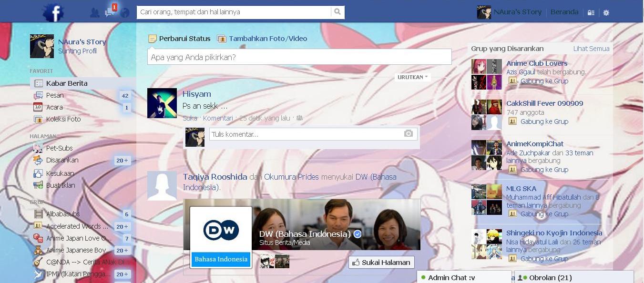Click Lihat Semua suggested groups
The width and height of the screenshot is (644, 283).
pos(591,49)
